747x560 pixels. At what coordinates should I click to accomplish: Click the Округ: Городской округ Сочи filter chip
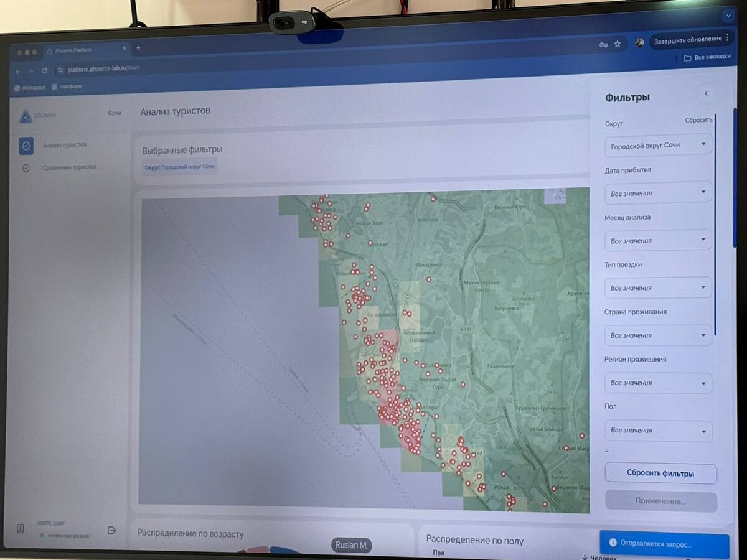coord(179,167)
